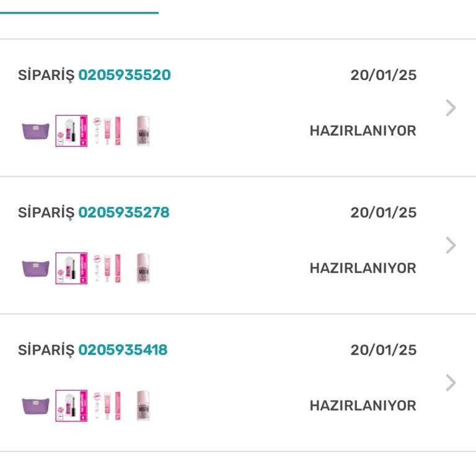Expand order 0205935520 with right chevron

451,108
